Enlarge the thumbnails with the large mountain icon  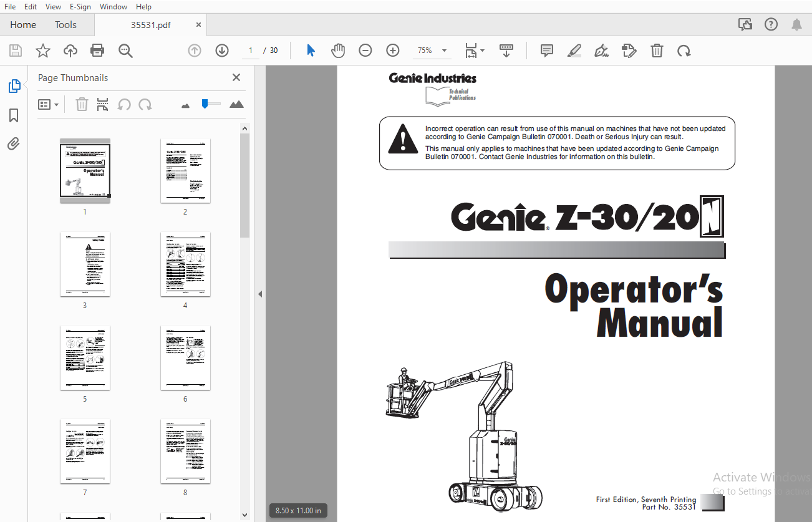pos(236,104)
